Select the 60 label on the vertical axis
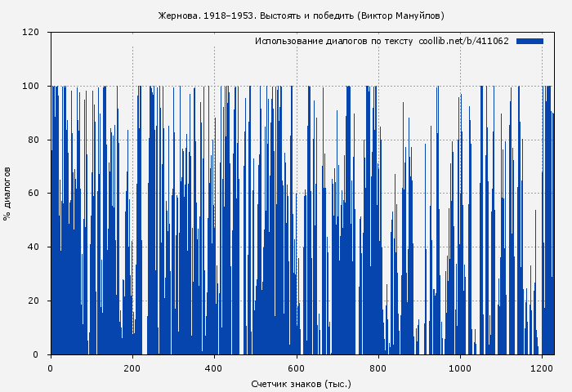This screenshot has width=572, height=392. 34,194
